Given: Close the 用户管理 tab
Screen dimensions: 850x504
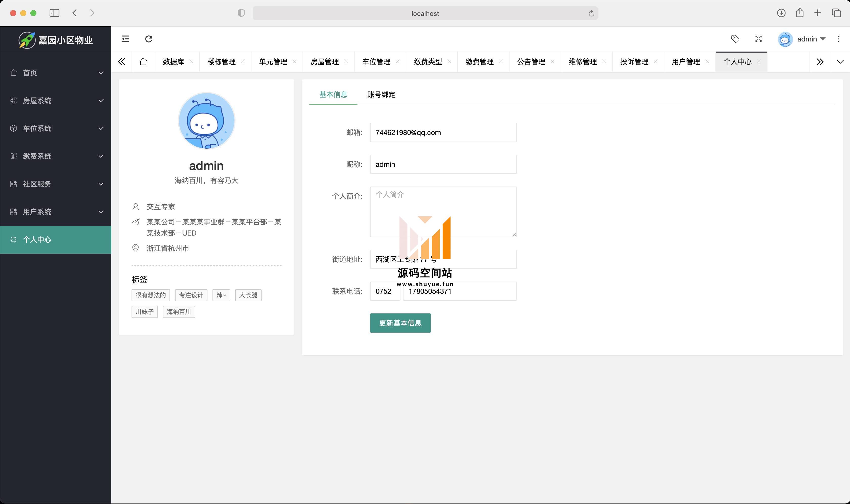Looking at the screenshot, I should tap(707, 61).
